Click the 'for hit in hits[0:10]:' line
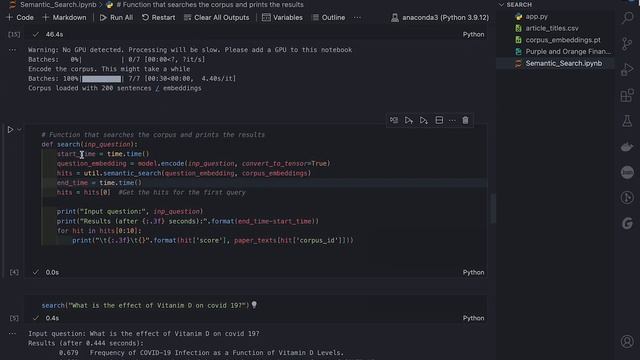Screen dimensions: 640x360 pyautogui.click(x=99, y=231)
